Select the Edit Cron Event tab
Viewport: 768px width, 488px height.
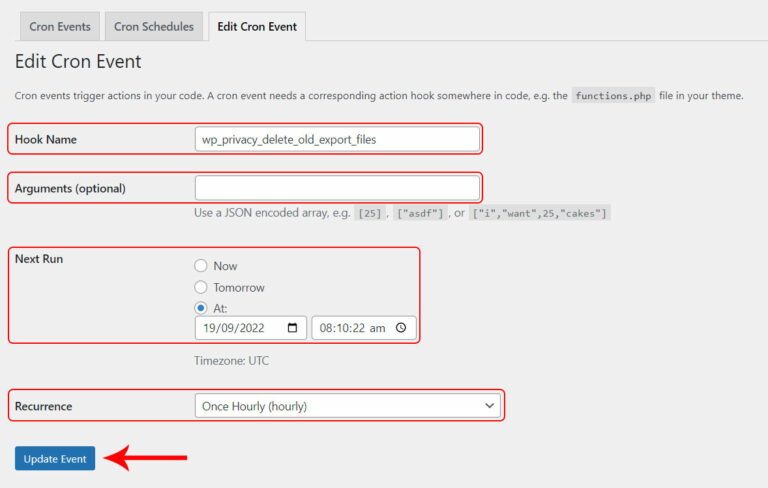(257, 27)
